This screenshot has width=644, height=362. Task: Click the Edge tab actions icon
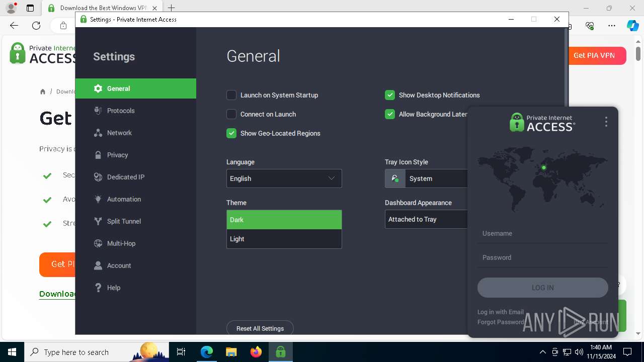pyautogui.click(x=30, y=8)
